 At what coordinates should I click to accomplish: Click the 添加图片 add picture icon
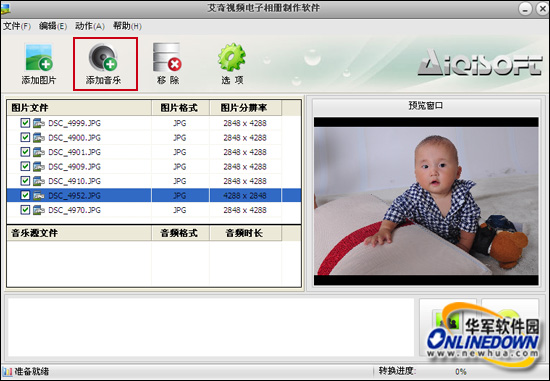[39, 57]
